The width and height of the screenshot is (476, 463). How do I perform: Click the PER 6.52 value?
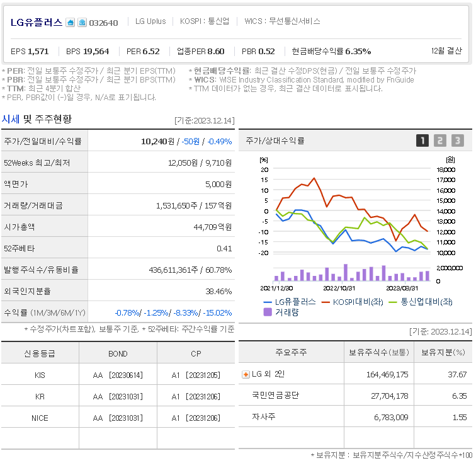click(143, 52)
